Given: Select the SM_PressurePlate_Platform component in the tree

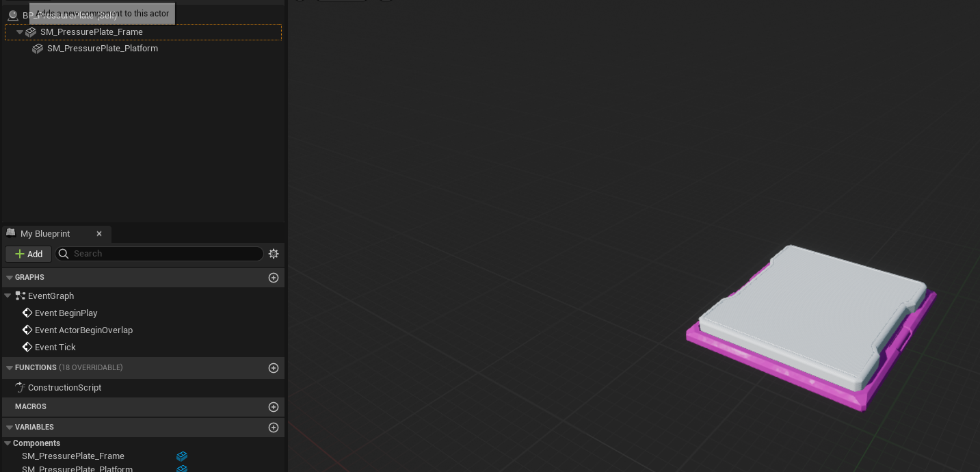Looking at the screenshot, I should pos(103,49).
